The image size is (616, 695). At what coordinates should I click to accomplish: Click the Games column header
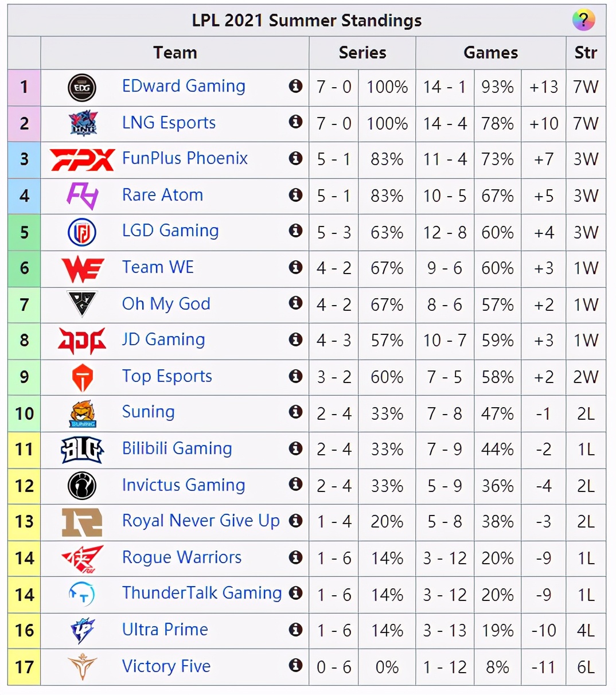click(x=490, y=53)
